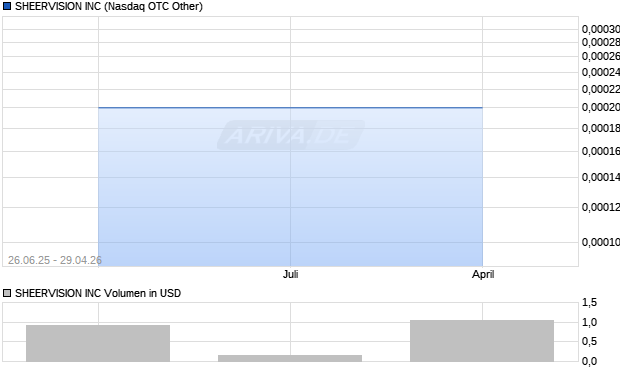Click the 0,00022 price axis label
Image resolution: width=620 pixels, height=371 pixels.
click(601, 89)
